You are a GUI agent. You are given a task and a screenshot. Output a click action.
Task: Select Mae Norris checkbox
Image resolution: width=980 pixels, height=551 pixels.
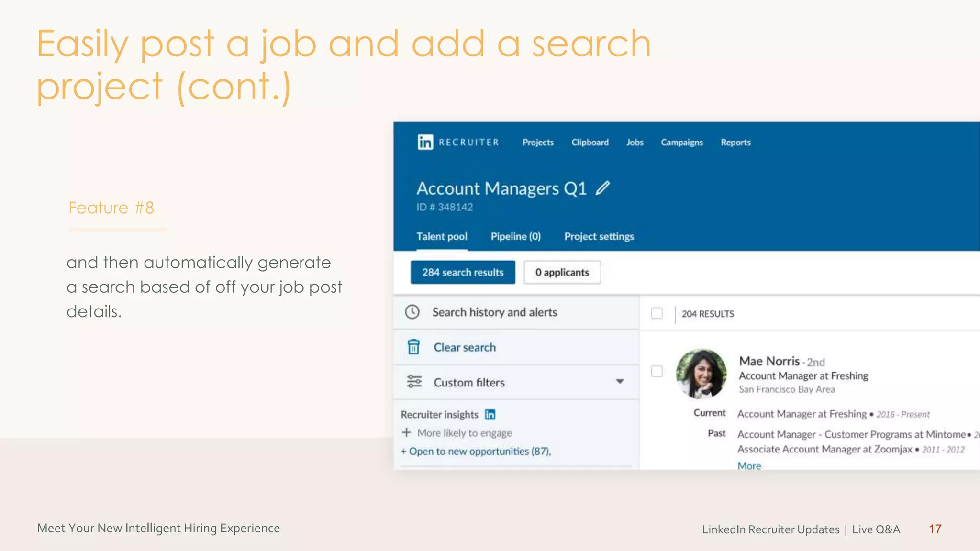click(657, 371)
